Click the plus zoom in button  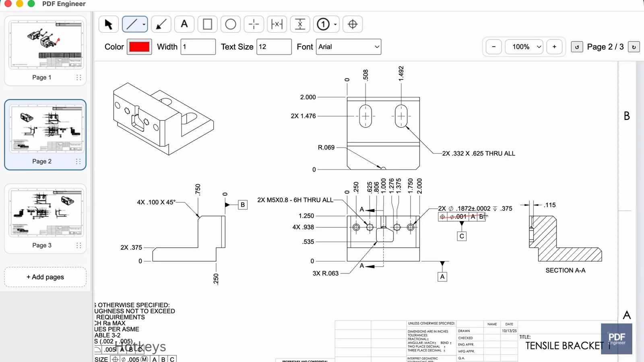coord(554,47)
